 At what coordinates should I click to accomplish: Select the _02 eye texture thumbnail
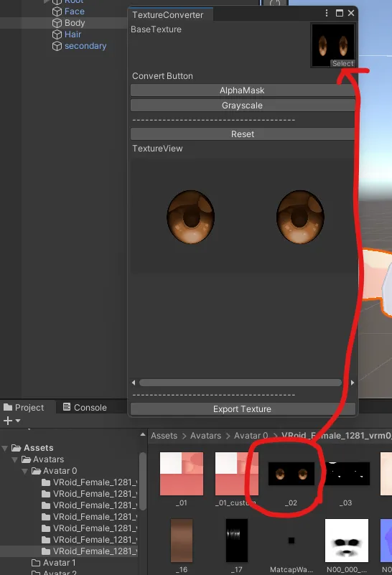291,474
